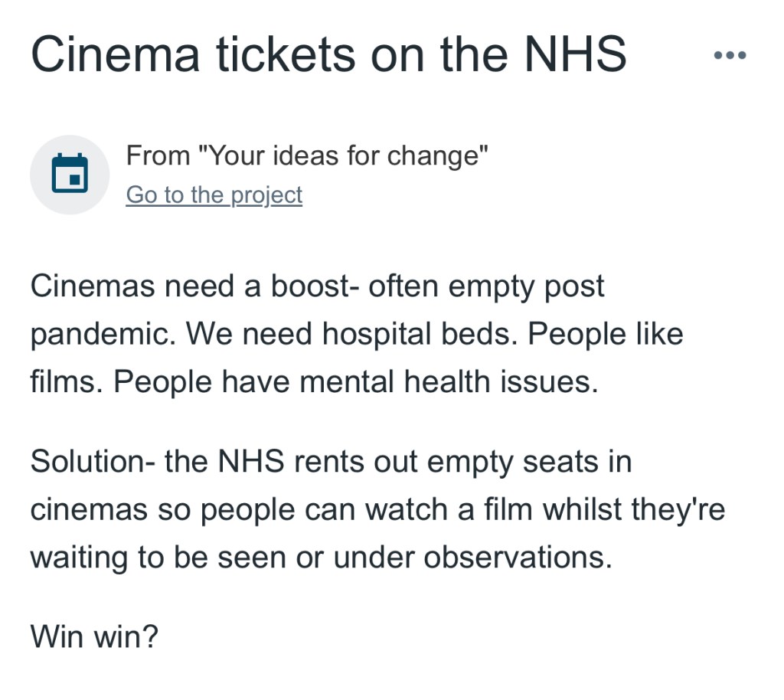Follow the "Go to the project" link

[x=214, y=195]
